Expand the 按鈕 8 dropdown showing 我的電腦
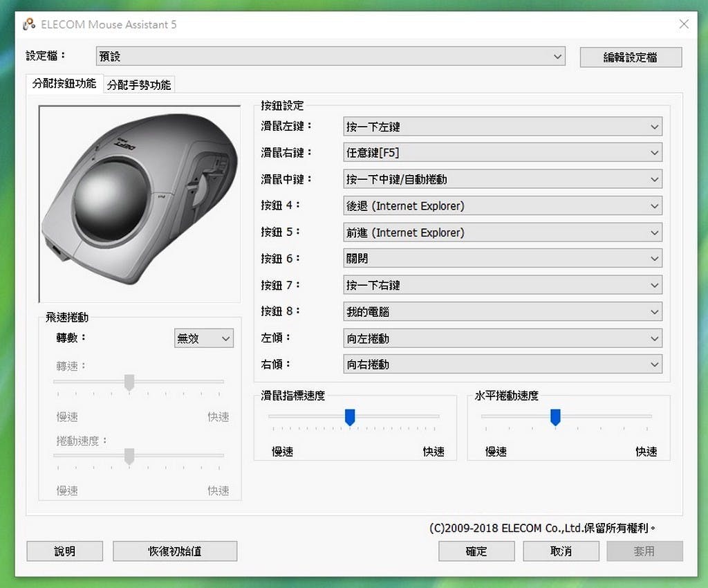Screen dimensions: 708x588 (x=503, y=312)
